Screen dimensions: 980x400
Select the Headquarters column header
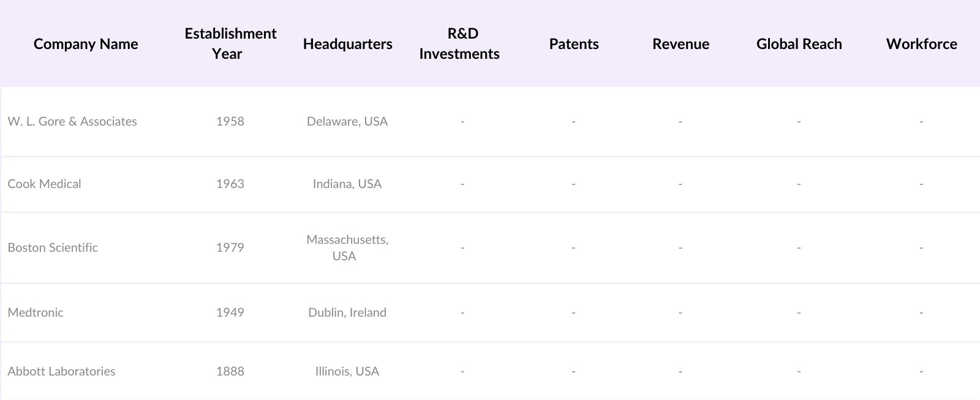(347, 44)
